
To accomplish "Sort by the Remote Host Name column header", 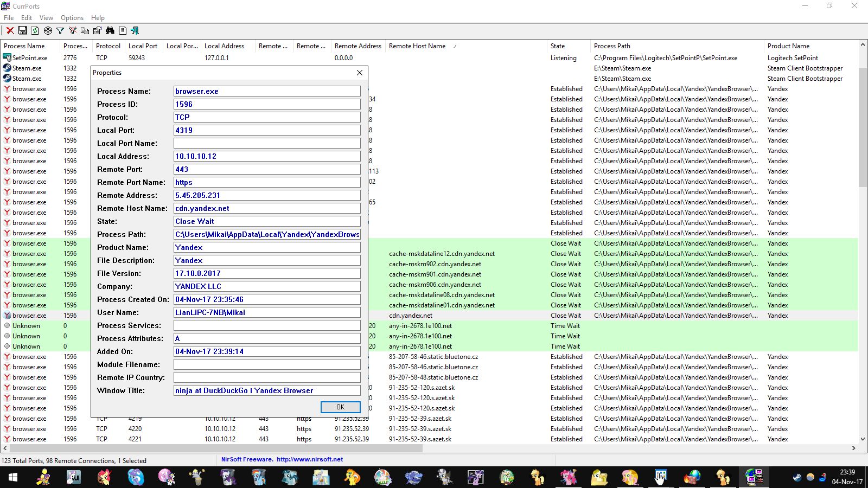I will pos(417,46).
